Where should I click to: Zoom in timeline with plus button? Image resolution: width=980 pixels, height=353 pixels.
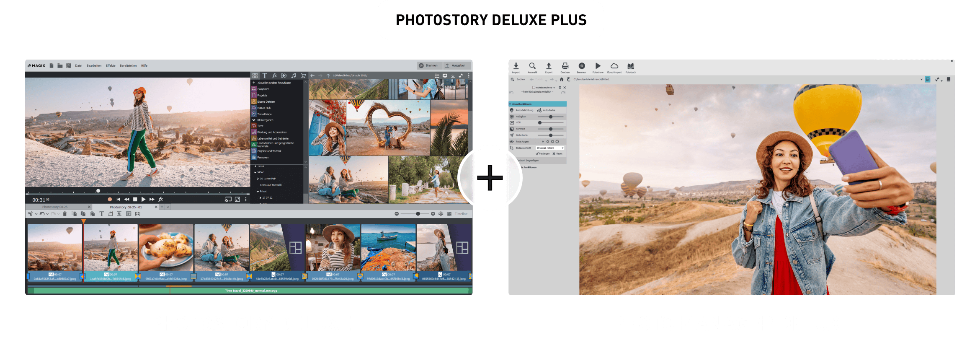(x=433, y=214)
